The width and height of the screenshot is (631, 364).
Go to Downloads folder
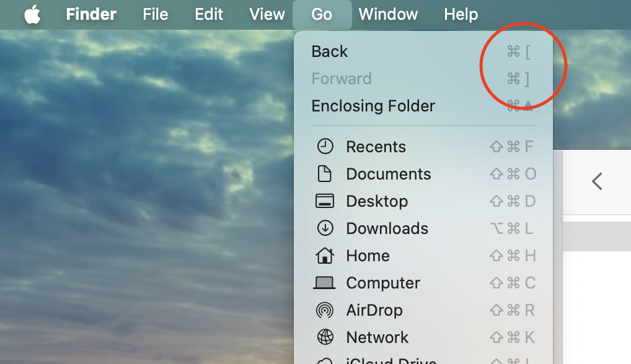[423, 228]
